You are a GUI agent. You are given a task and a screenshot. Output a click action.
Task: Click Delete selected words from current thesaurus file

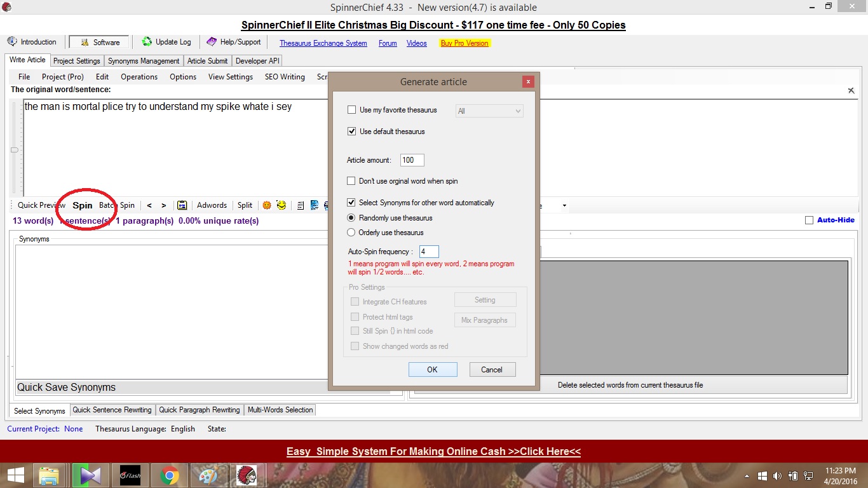pyautogui.click(x=630, y=385)
